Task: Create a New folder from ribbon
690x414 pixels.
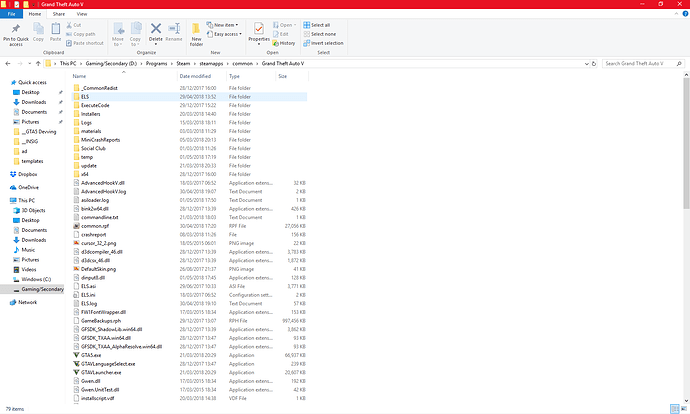Action: point(197,33)
